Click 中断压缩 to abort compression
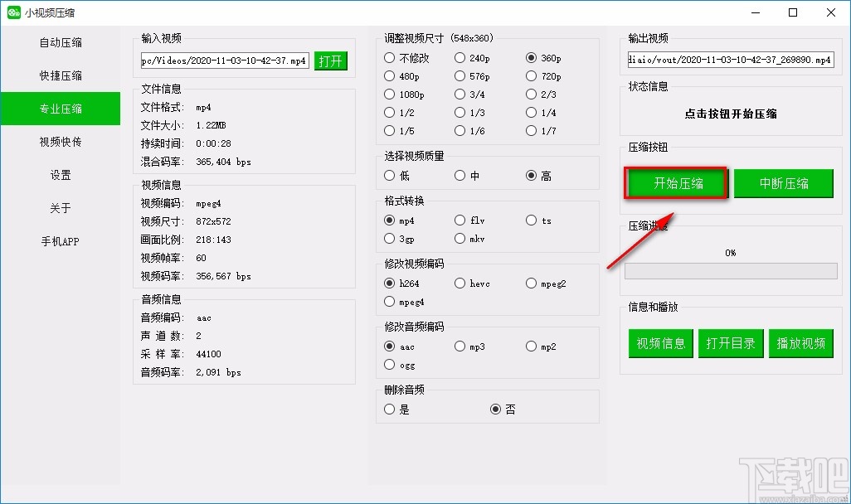Screen dimensions: 851x504 pyautogui.click(x=784, y=183)
